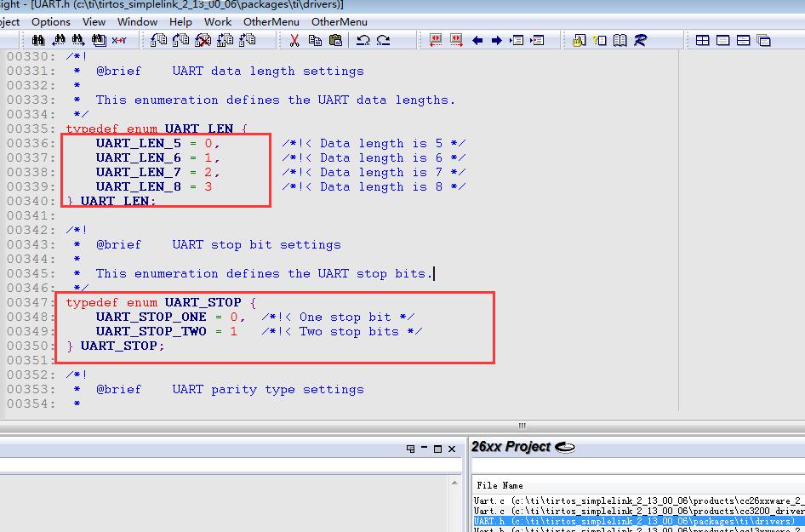Viewport: 805px width, 532px height.
Task: Click the Search binoculars icon
Action: (38, 40)
